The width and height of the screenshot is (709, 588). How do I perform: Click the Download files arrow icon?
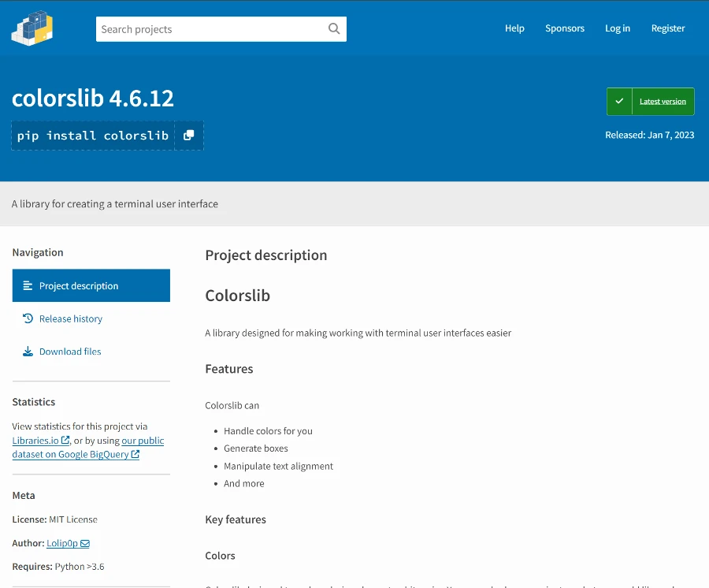pos(28,352)
